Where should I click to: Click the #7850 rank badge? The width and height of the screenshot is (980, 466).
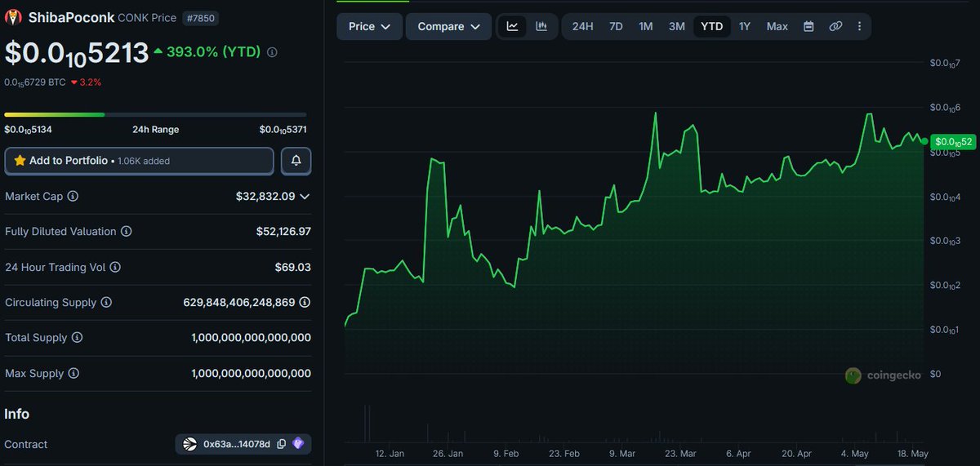click(200, 18)
